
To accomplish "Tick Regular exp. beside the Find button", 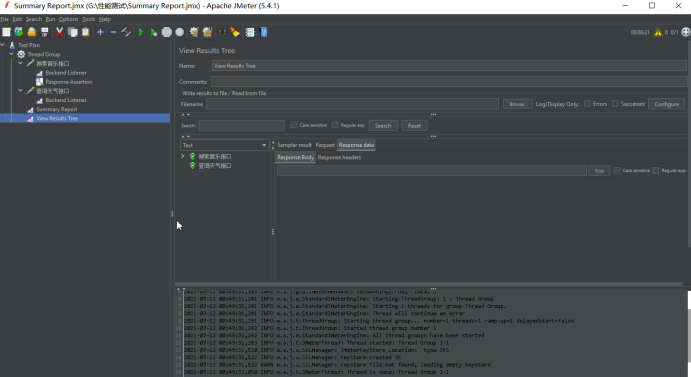I will tap(656, 170).
